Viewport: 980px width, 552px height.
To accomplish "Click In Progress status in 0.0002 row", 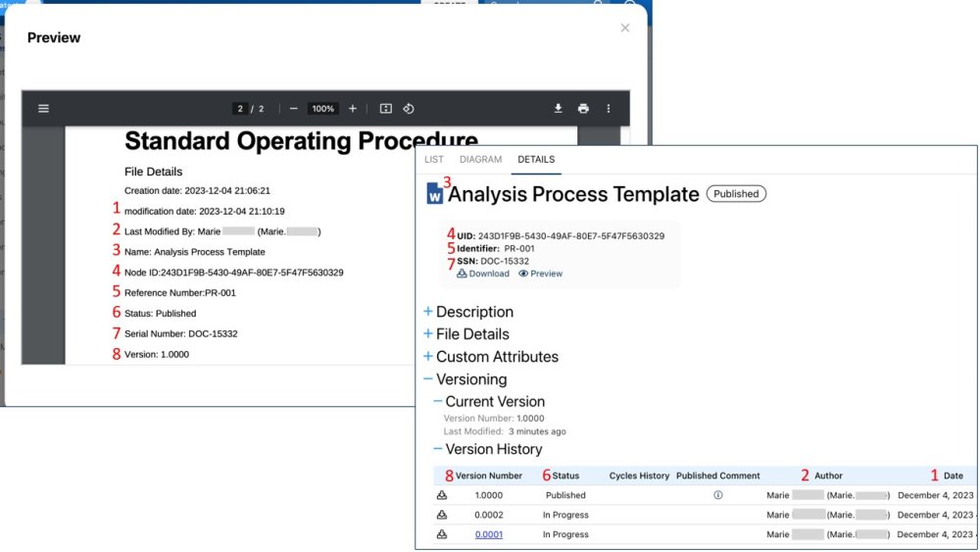I will tap(565, 515).
